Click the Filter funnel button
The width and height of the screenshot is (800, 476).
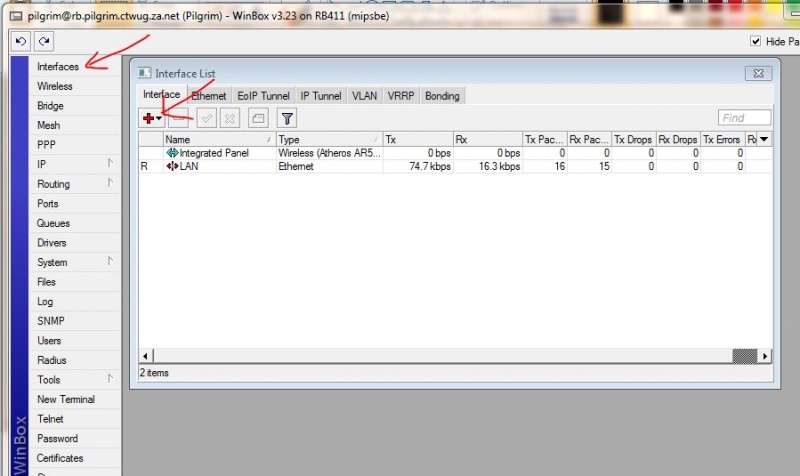(x=287, y=118)
